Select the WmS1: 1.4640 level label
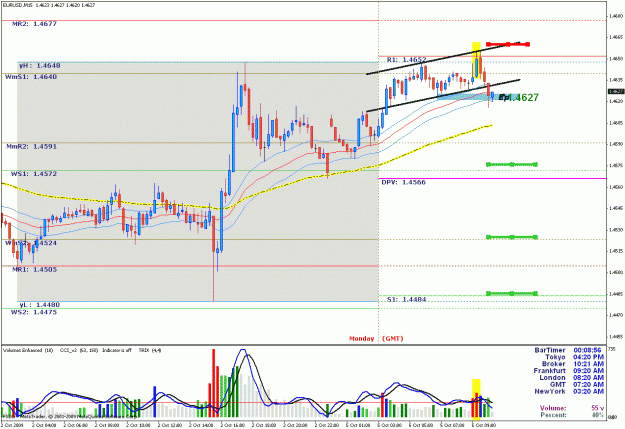 (31, 77)
